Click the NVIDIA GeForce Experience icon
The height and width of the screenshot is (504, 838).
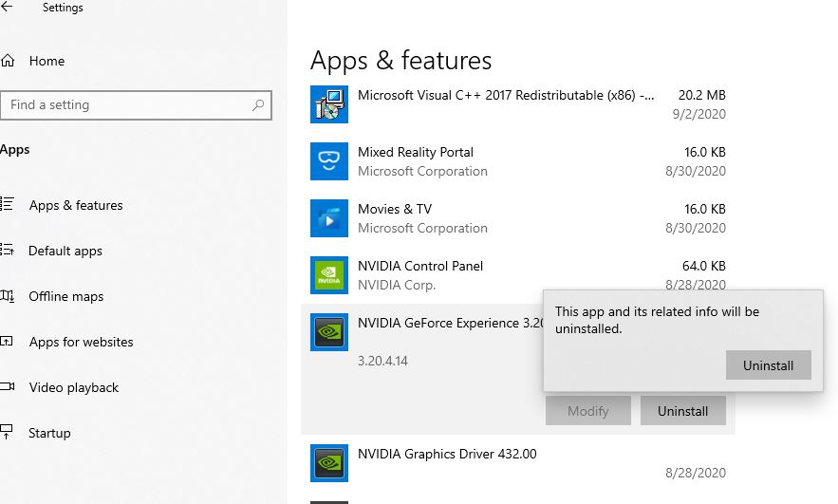point(329,332)
